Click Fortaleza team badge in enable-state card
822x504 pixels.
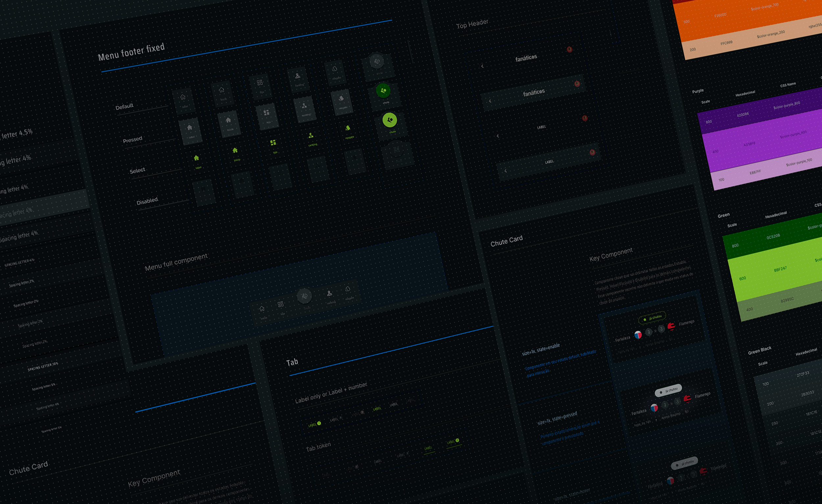click(638, 335)
